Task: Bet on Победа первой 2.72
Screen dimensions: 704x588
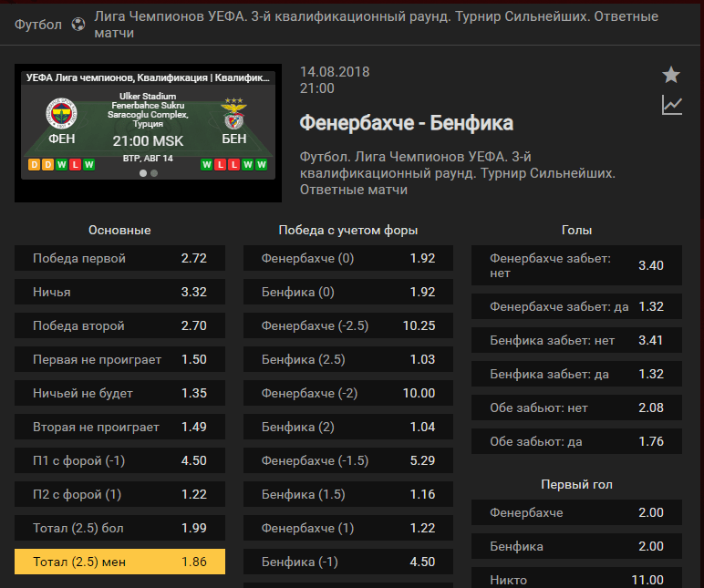Action: tap(119, 258)
